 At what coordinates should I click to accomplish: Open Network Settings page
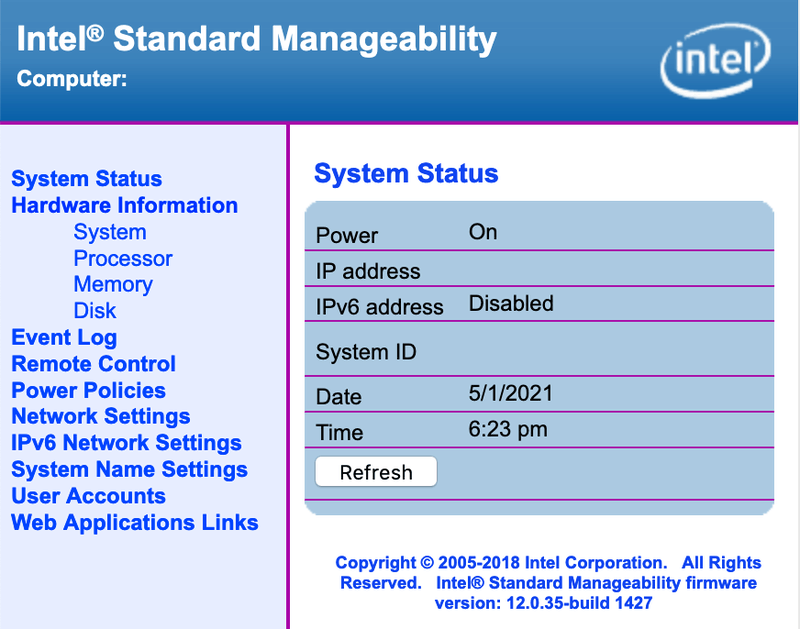click(x=101, y=417)
